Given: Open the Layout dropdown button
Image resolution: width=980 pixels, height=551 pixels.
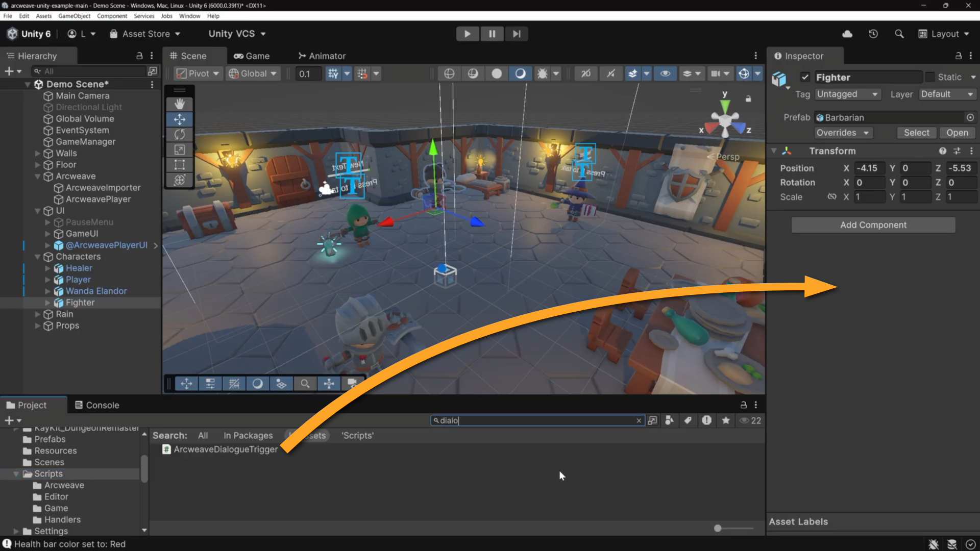Looking at the screenshot, I should click(x=944, y=34).
